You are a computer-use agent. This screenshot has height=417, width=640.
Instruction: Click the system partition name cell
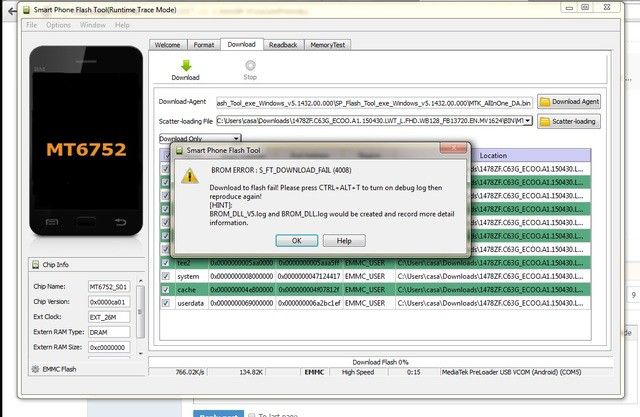click(192, 276)
